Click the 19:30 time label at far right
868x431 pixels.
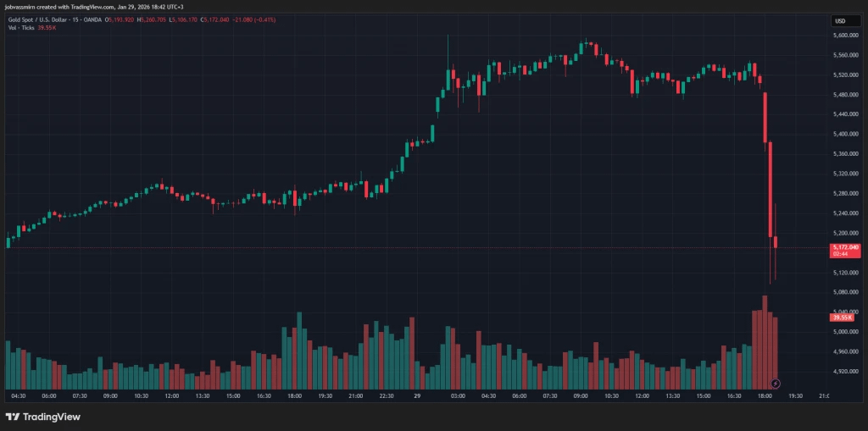click(796, 395)
